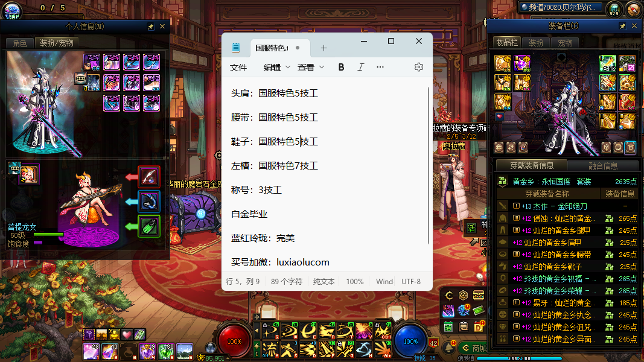
Task: Open the 编辑 dropdown menu
Action: click(x=276, y=67)
